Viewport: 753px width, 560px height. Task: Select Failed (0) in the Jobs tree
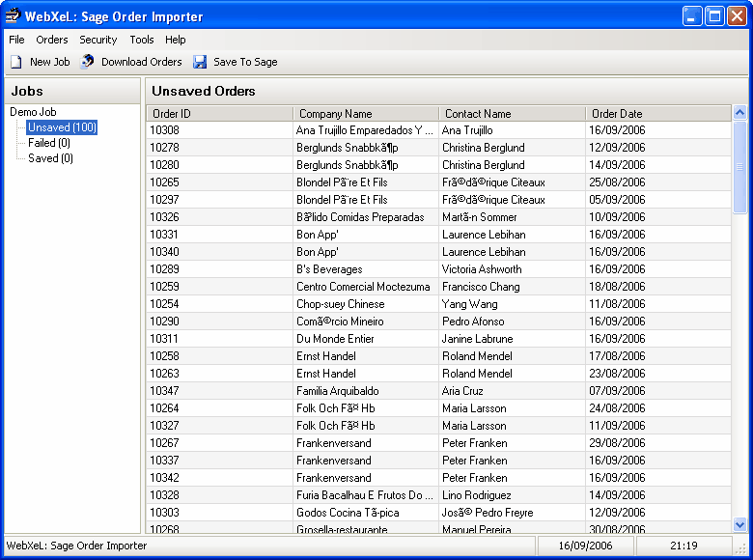49,143
